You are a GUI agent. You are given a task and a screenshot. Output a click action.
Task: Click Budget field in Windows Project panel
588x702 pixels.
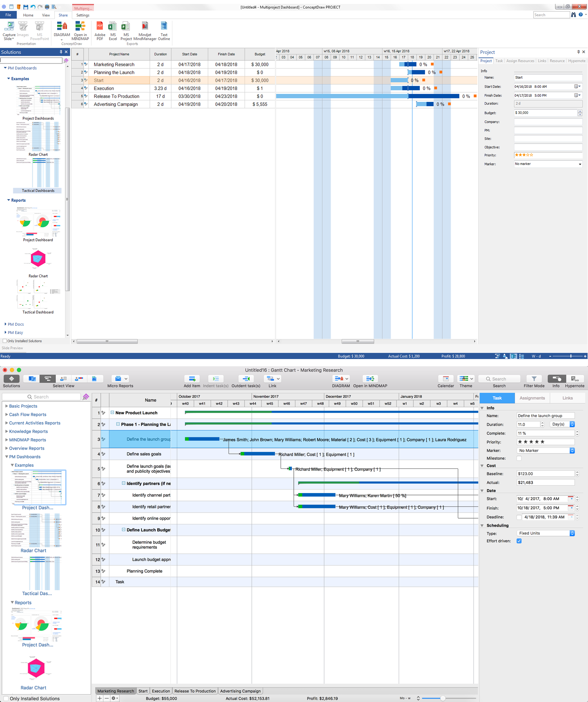(546, 113)
